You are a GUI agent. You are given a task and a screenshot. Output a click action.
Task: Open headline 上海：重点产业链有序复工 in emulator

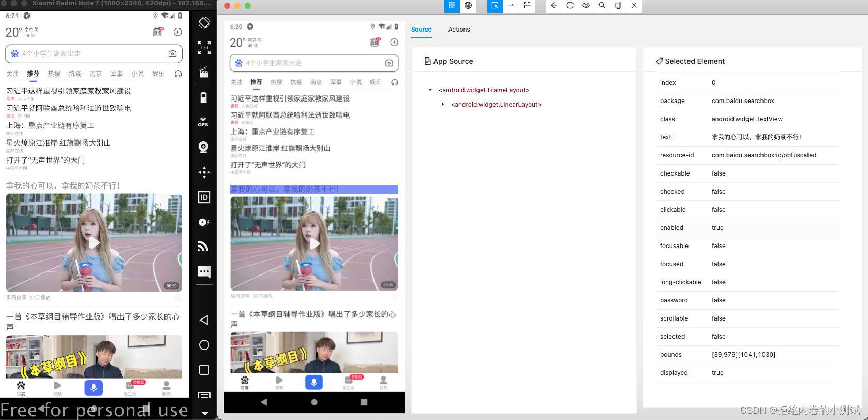(x=50, y=125)
